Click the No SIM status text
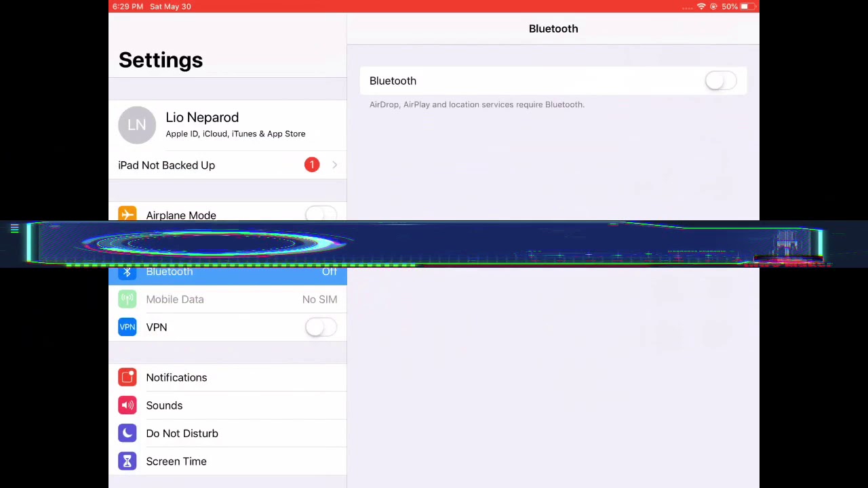Image resolution: width=868 pixels, height=488 pixels. [x=319, y=300]
